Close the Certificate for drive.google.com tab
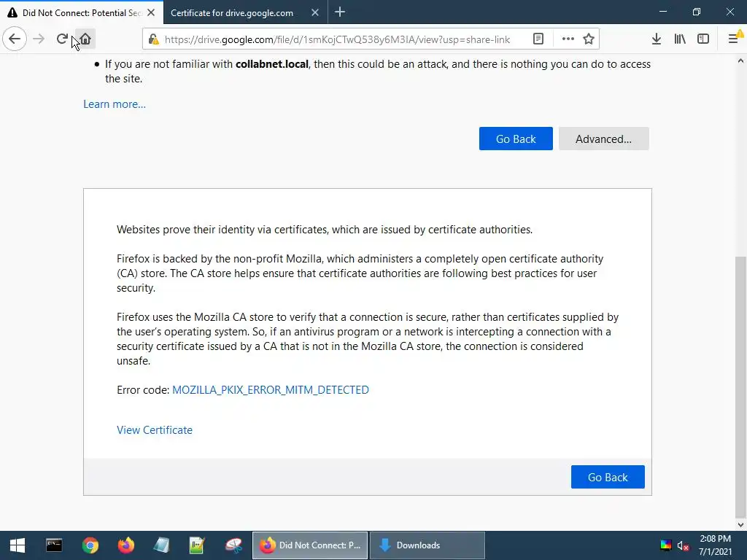This screenshot has height=560, width=747. click(x=315, y=13)
